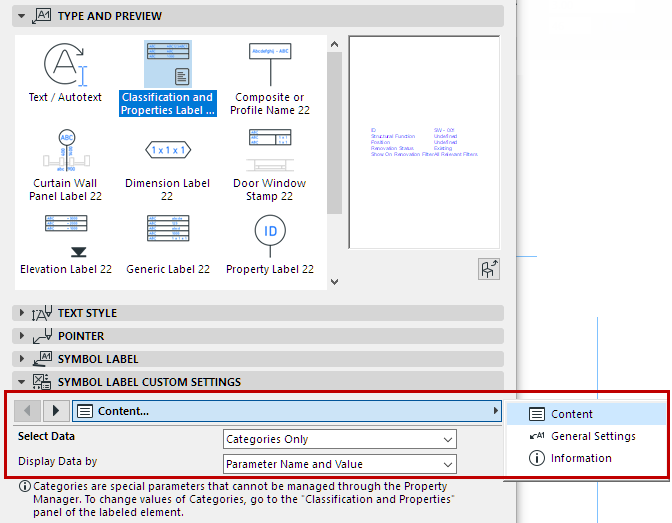Click Content icon in the popup menu
The image size is (672, 523).
pyautogui.click(x=537, y=414)
